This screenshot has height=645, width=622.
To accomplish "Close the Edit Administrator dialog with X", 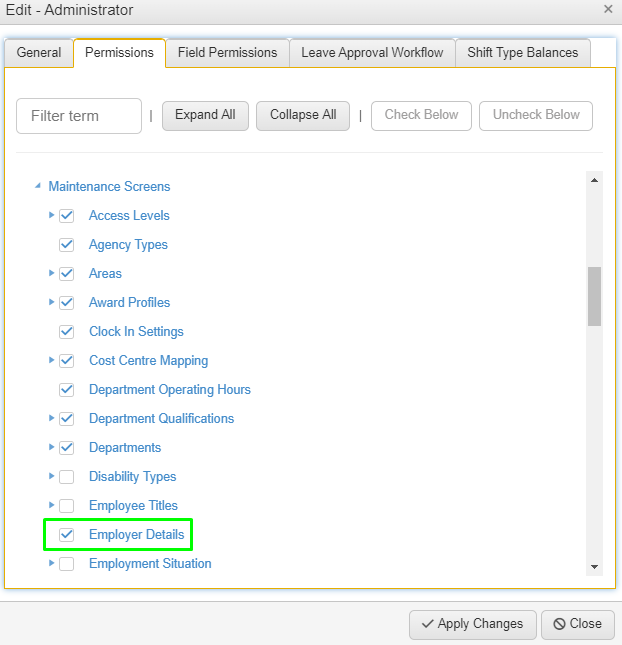I will (608, 9).
